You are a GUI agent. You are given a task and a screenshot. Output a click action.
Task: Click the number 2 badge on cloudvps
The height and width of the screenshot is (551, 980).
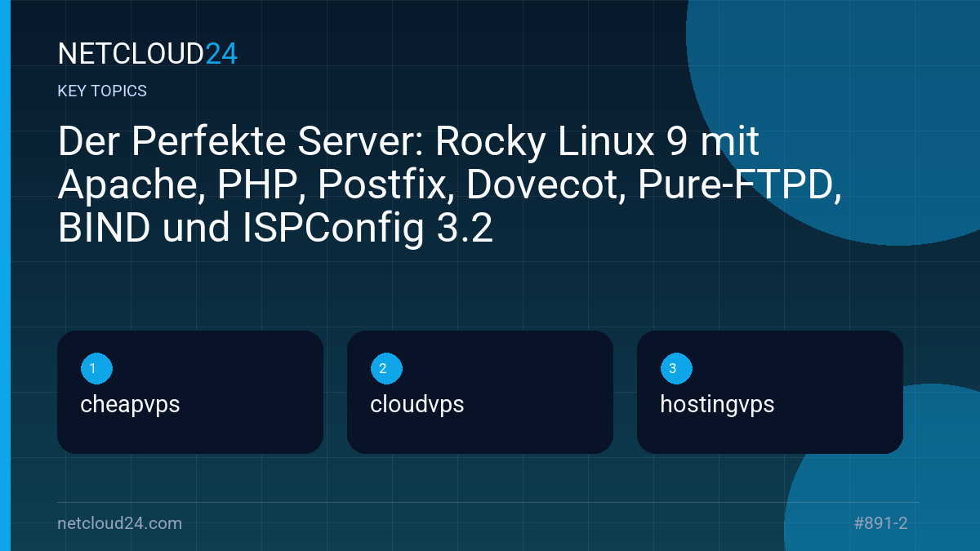coord(386,368)
